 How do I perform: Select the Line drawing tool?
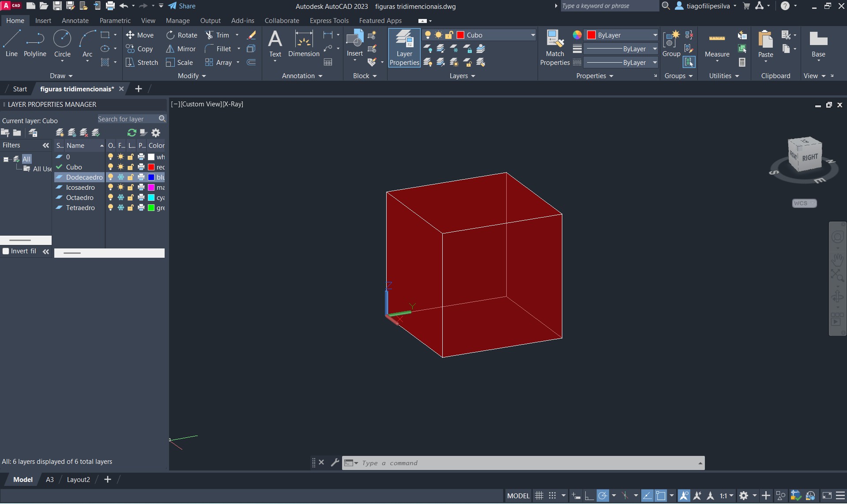coord(11,44)
